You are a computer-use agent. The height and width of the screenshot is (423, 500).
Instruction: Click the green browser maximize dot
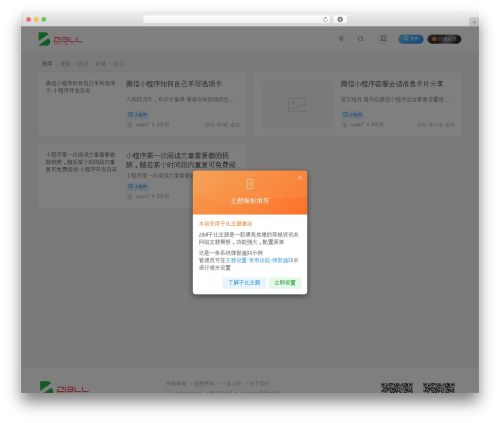pyautogui.click(x=44, y=19)
